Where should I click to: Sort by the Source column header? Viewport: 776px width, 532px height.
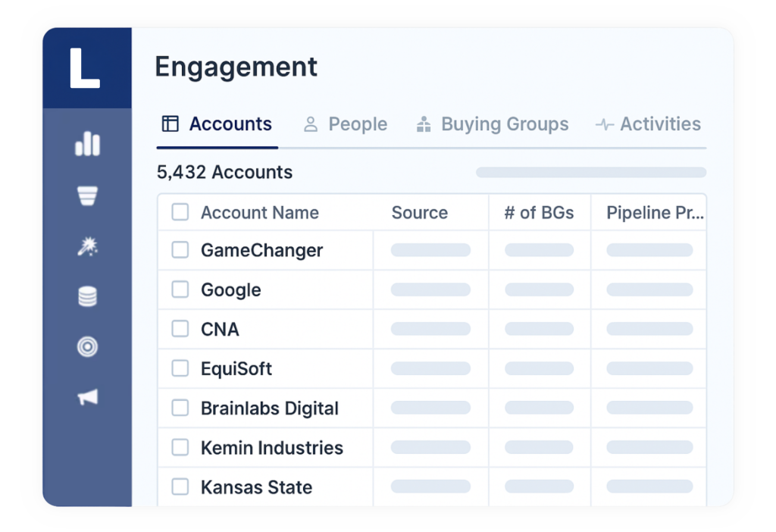(419, 213)
